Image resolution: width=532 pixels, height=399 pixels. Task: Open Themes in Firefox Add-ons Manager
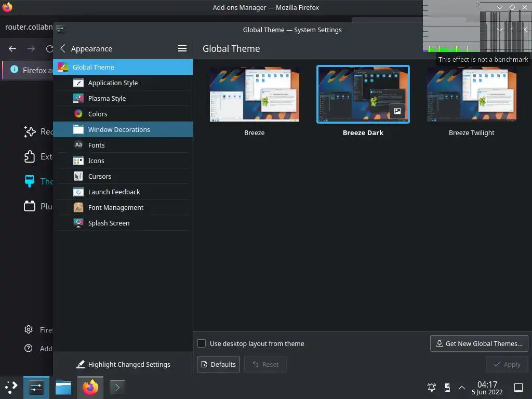pyautogui.click(x=38, y=181)
